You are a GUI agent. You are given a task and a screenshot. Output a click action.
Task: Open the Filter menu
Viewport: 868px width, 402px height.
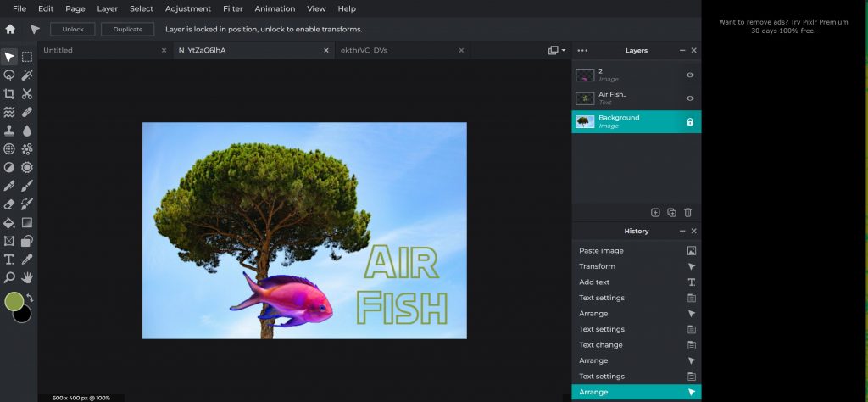(x=232, y=8)
